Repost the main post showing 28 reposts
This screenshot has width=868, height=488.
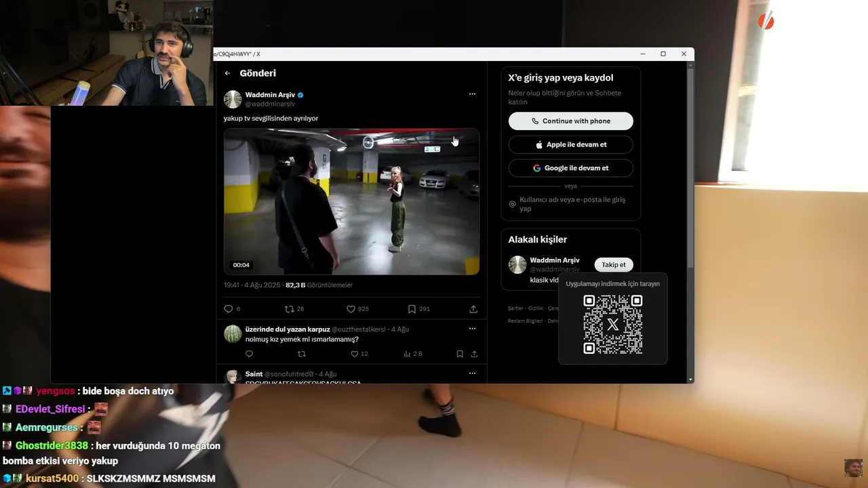(x=290, y=309)
